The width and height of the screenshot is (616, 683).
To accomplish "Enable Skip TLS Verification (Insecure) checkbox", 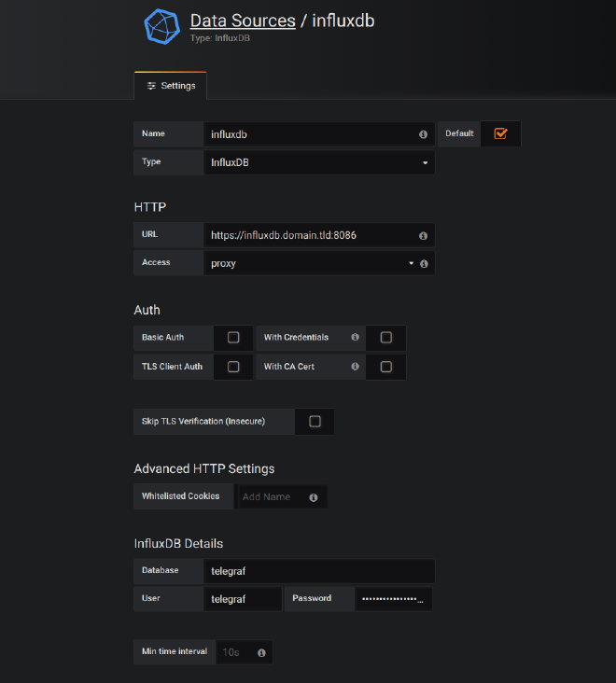I will (315, 422).
